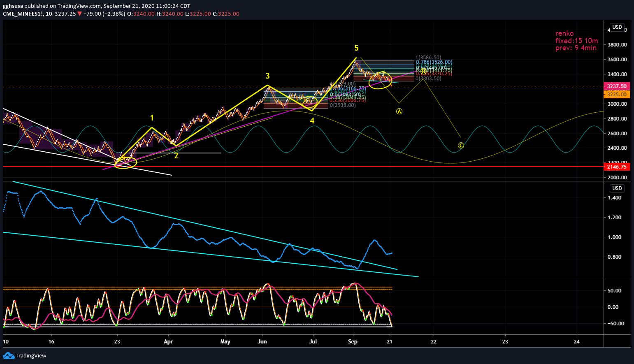Click the 2000.00 price axis label
The width and height of the screenshot is (634, 364).
click(x=617, y=178)
